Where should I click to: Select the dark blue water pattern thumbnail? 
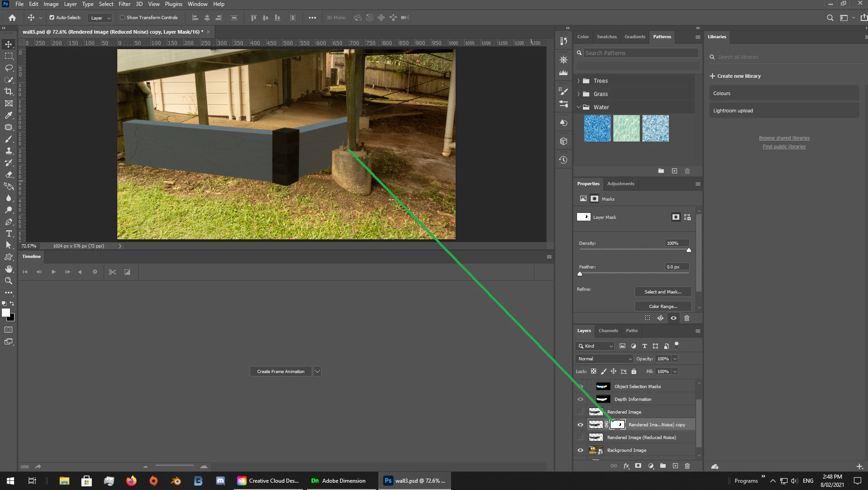pyautogui.click(x=597, y=128)
